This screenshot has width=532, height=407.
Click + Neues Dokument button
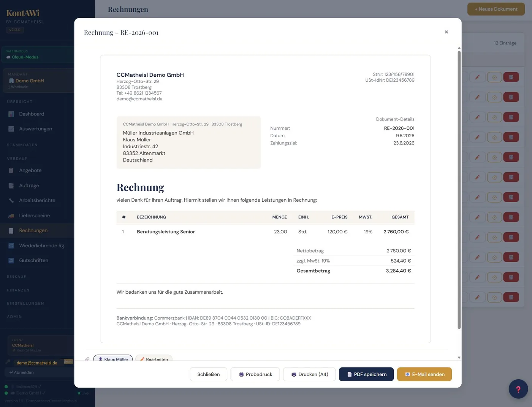(496, 9)
